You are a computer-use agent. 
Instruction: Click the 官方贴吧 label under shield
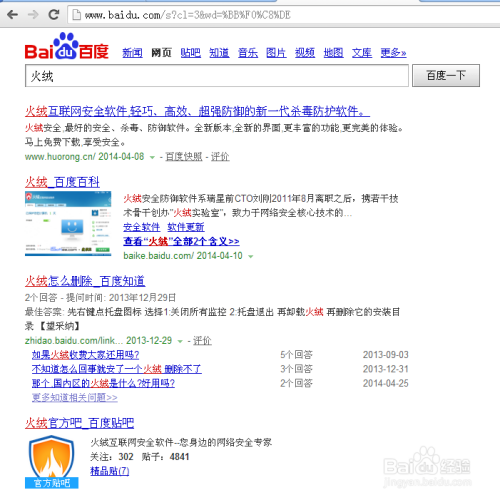[52, 483]
